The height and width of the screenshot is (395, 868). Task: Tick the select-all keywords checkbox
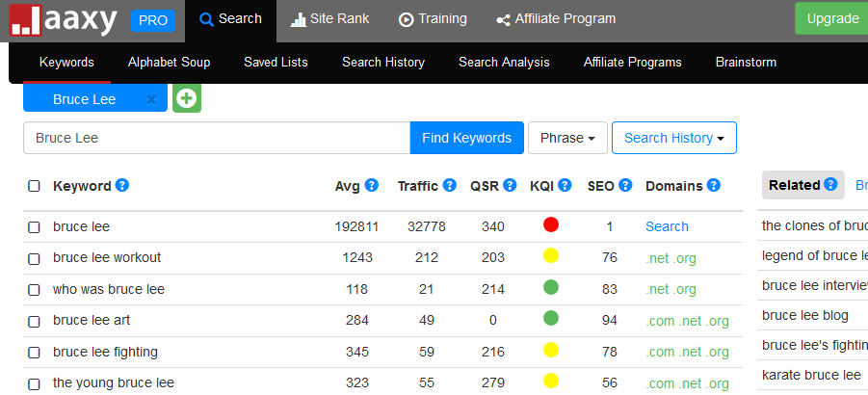pyautogui.click(x=35, y=186)
